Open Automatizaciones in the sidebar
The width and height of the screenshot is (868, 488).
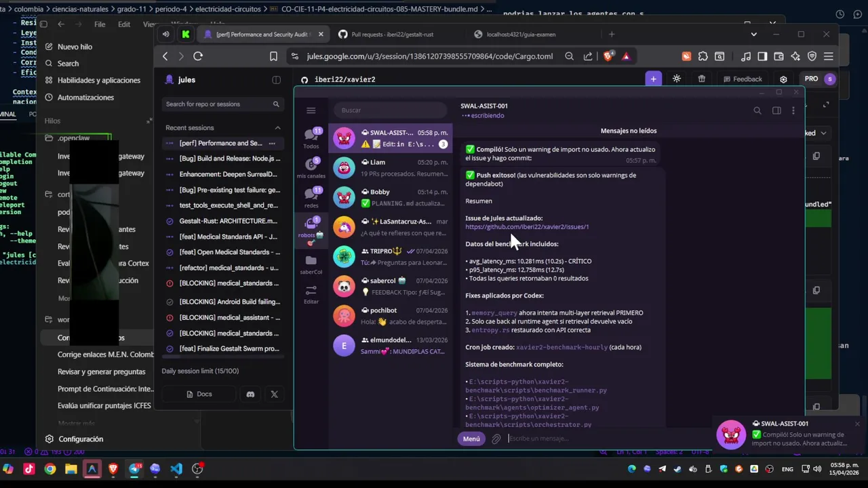(85, 98)
